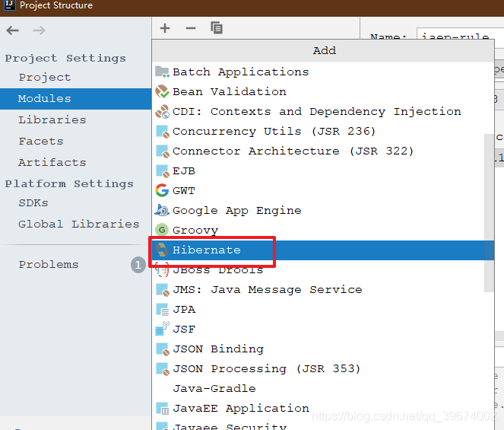
Task: Click the Batch Applications folder icon
Action: click(162, 72)
